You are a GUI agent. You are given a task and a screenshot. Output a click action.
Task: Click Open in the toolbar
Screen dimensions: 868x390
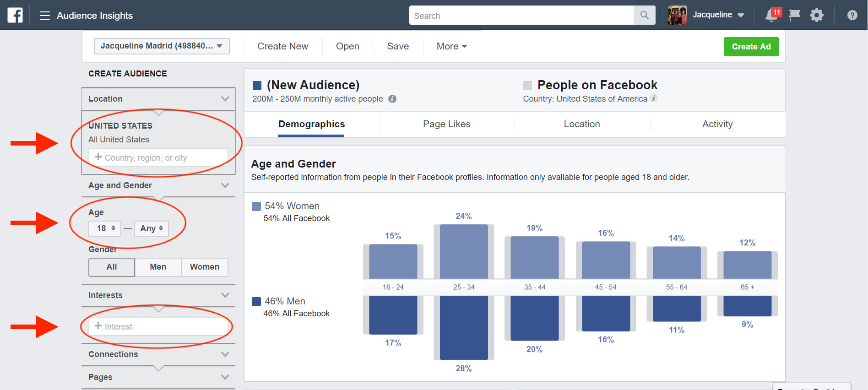point(347,46)
